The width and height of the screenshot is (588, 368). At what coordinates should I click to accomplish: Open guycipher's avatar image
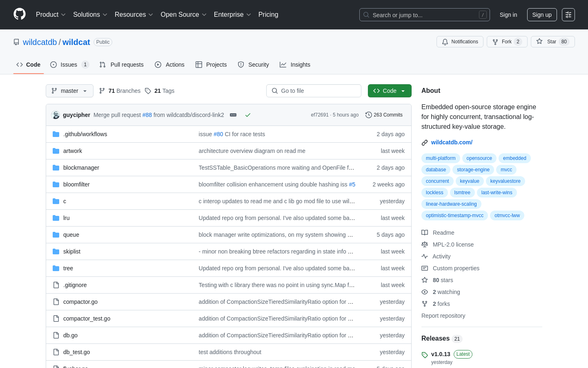point(56,115)
